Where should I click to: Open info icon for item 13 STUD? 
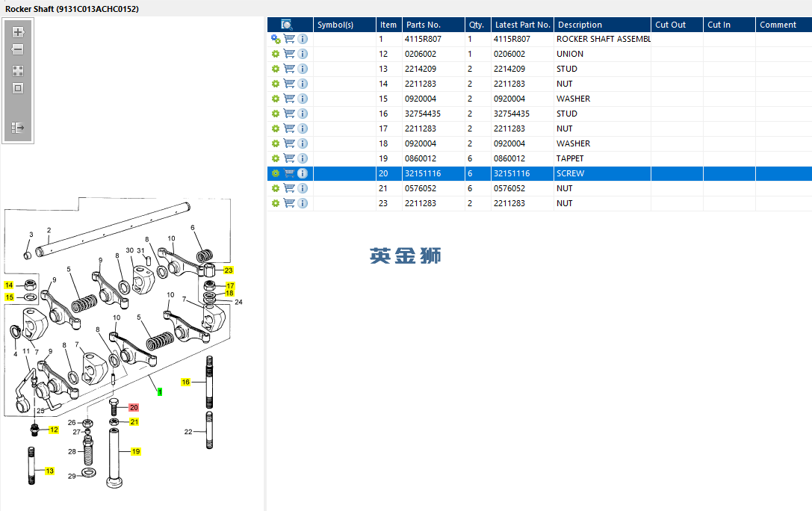[303, 69]
